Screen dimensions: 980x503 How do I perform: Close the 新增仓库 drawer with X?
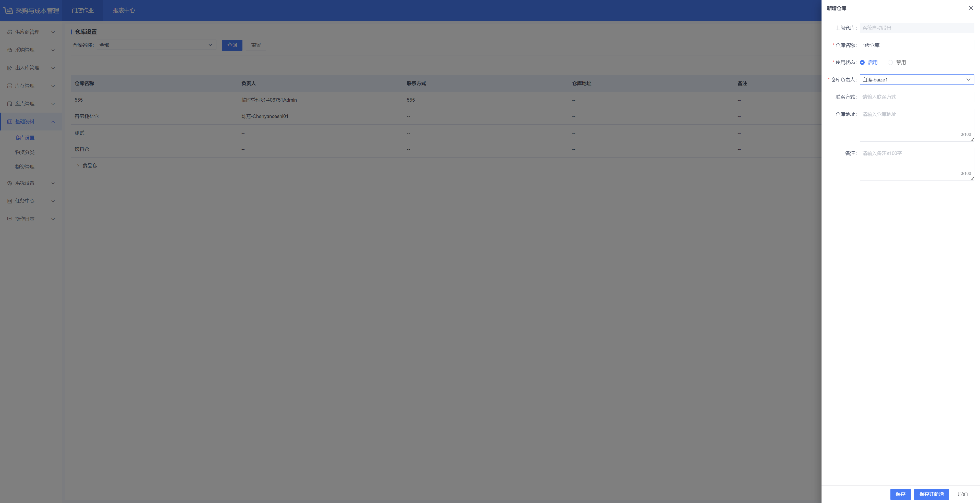(971, 8)
